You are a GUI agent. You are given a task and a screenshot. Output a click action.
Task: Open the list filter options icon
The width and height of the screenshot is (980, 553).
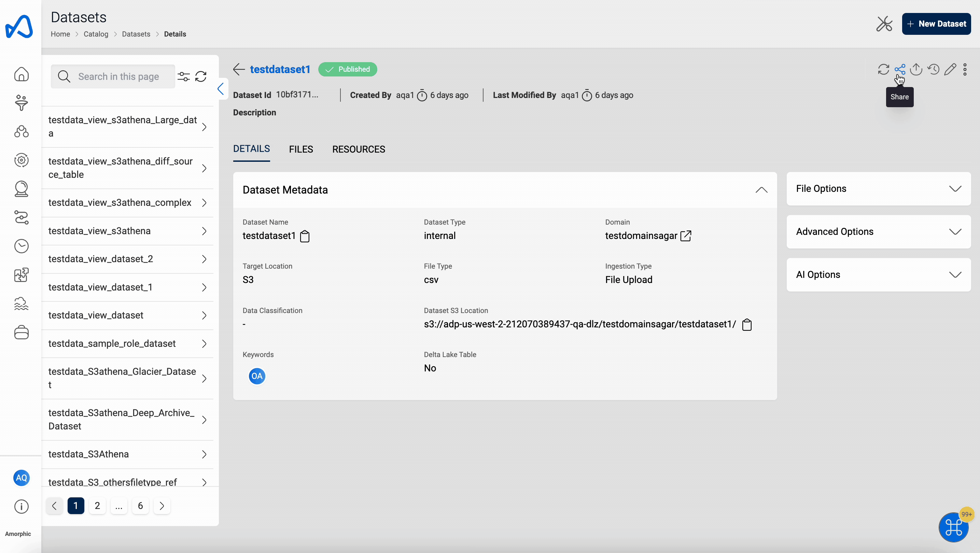tap(184, 76)
